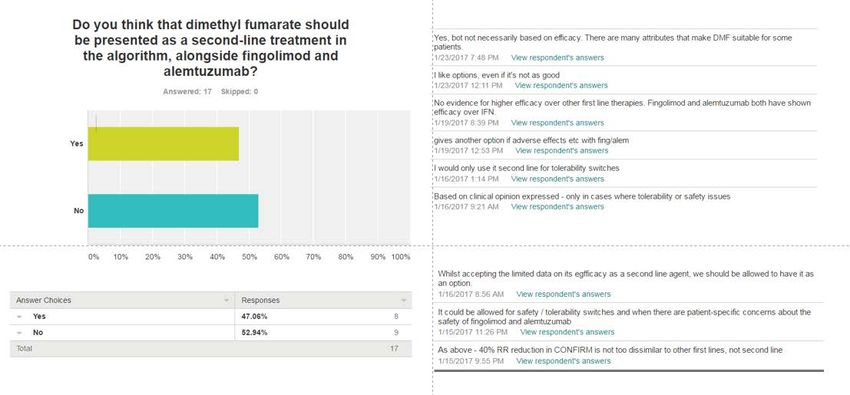The height and width of the screenshot is (395, 850).
Task: View respondent's answers for 1/19/2017 12:53 PM
Action: 562,151
